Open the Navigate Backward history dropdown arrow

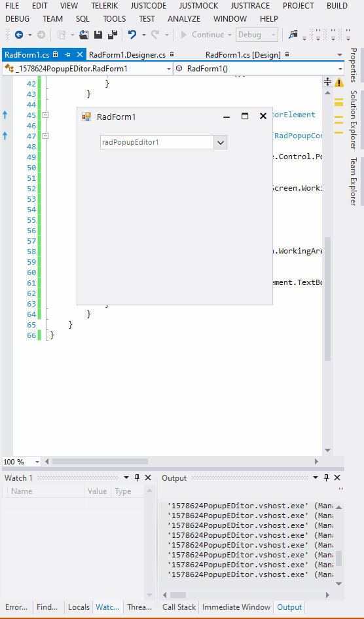[30, 35]
